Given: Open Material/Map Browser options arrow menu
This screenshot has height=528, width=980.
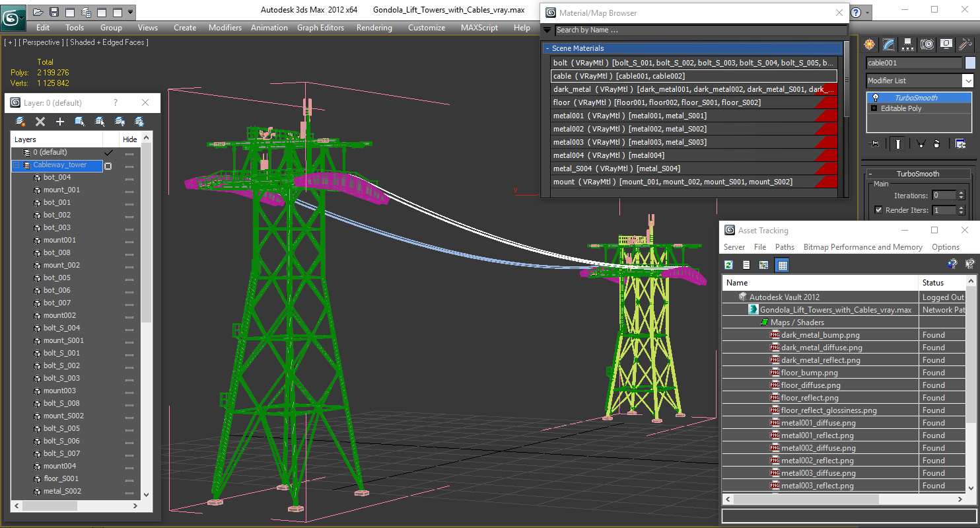Looking at the screenshot, I should tap(547, 30).
